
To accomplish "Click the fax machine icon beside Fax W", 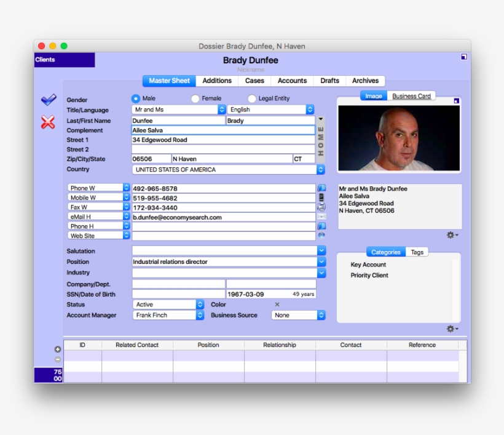I will tap(321, 206).
